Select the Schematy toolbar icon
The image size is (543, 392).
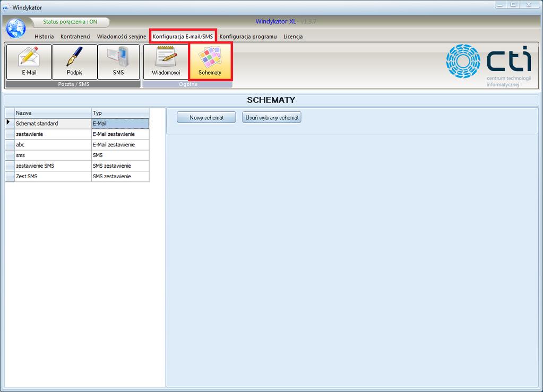click(x=210, y=62)
